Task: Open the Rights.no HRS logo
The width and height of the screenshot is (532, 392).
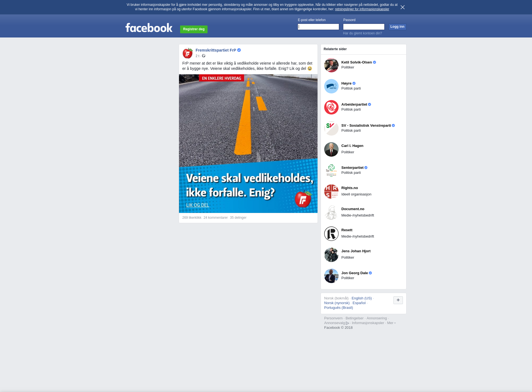Action: coord(331,192)
